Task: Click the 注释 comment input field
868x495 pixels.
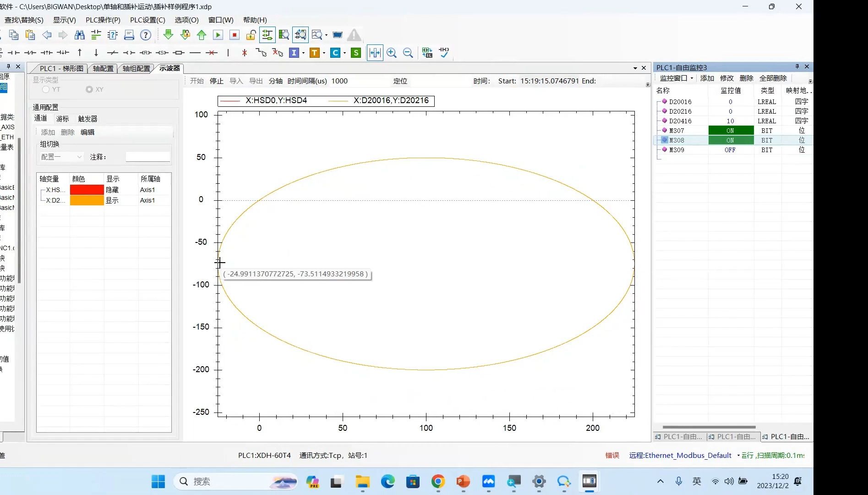Action: tap(148, 157)
